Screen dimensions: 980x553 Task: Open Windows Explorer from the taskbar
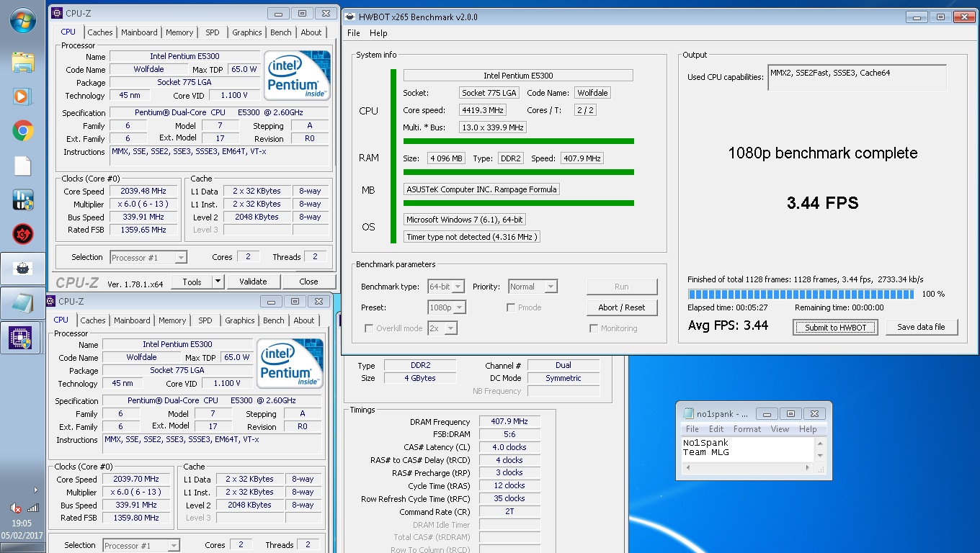(x=23, y=63)
